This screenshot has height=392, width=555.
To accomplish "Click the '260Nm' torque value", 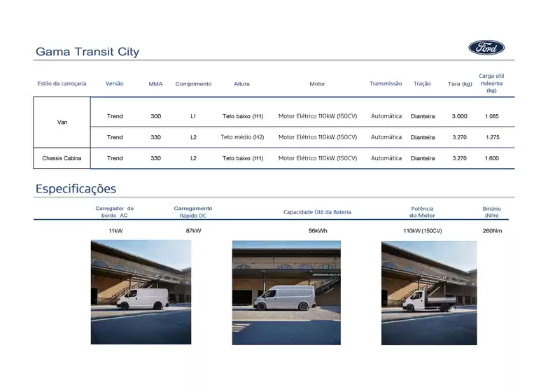I will (x=492, y=231).
